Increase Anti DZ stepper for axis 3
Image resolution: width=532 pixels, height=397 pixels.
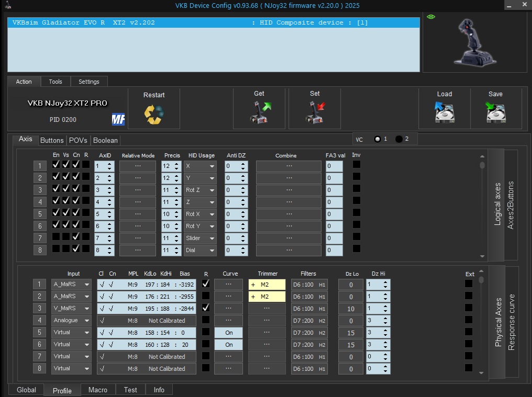(243, 188)
